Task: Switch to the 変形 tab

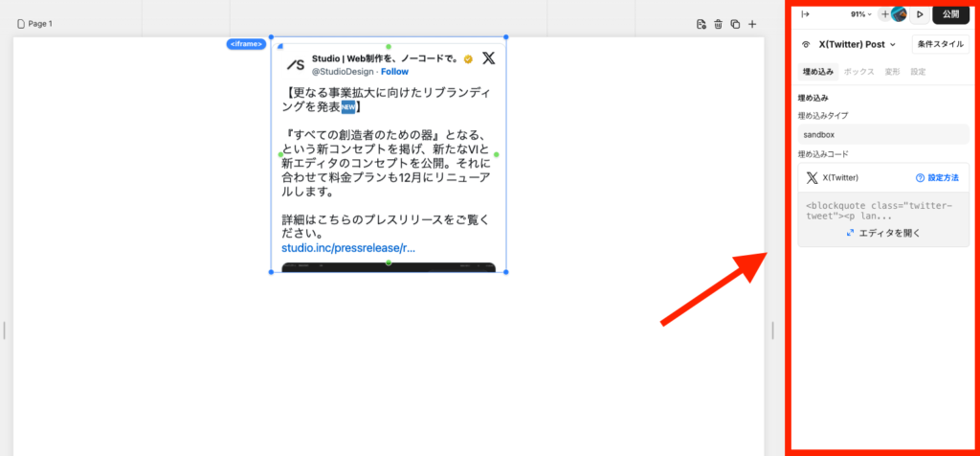Action: [892, 72]
